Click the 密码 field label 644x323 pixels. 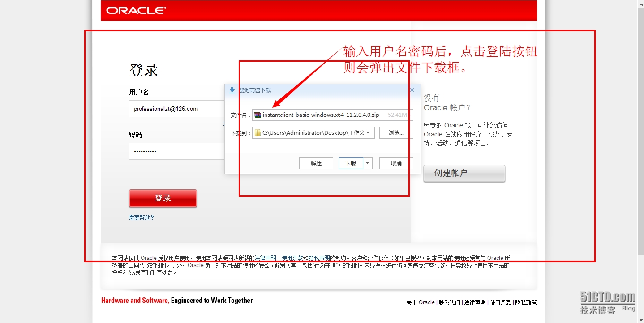tap(136, 135)
